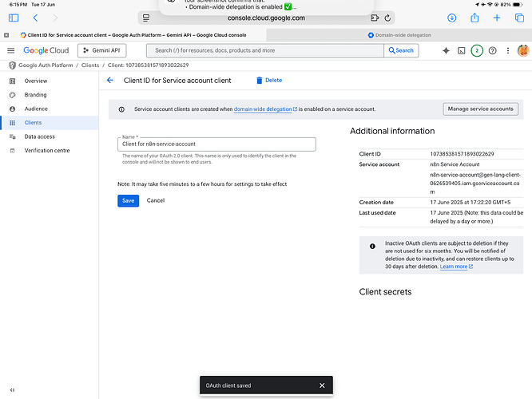Open Safari downloads

(451, 18)
